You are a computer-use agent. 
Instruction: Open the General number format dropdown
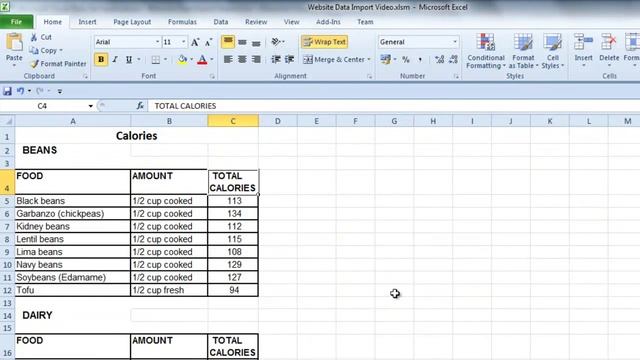(455, 42)
